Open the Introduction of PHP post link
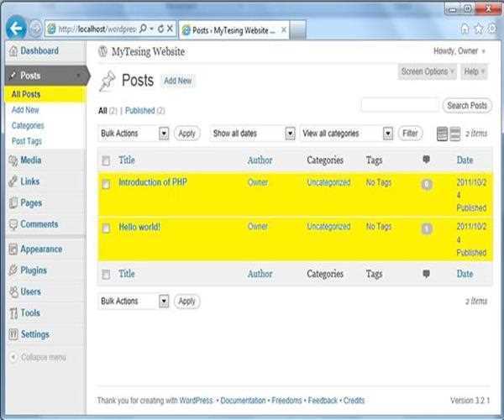The image size is (504, 420). tap(152, 182)
